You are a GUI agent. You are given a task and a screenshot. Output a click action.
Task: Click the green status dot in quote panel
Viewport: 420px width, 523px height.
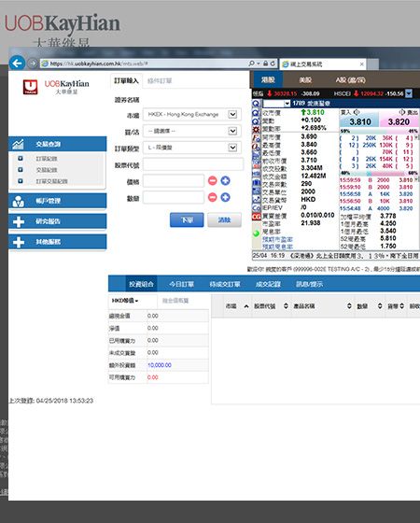(256, 233)
